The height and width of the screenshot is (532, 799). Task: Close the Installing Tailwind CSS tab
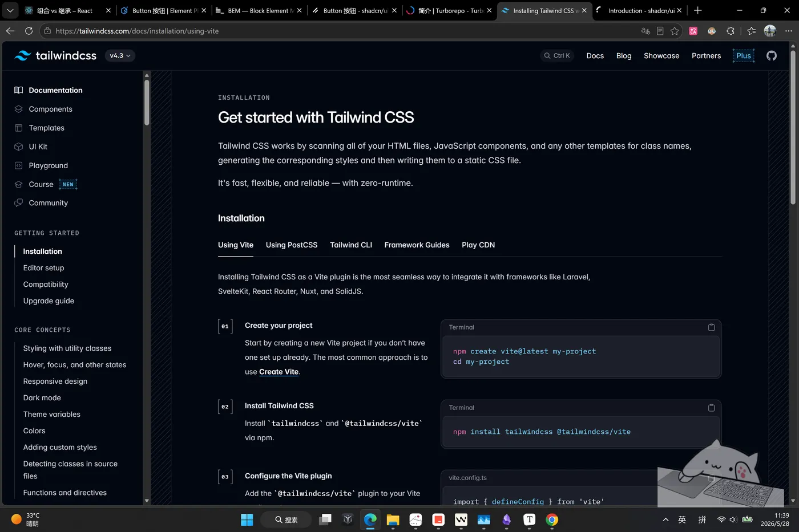click(x=584, y=10)
